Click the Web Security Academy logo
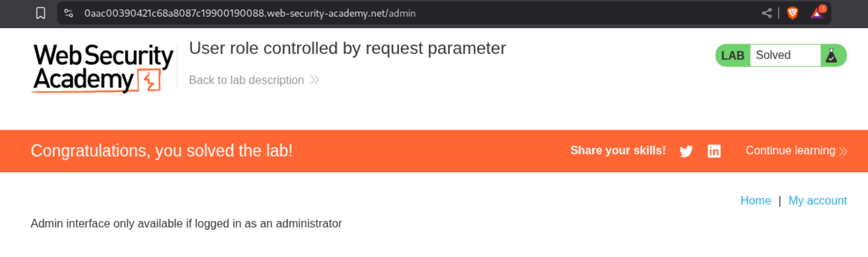Image resolution: width=868 pixels, height=257 pixels. coord(103,68)
